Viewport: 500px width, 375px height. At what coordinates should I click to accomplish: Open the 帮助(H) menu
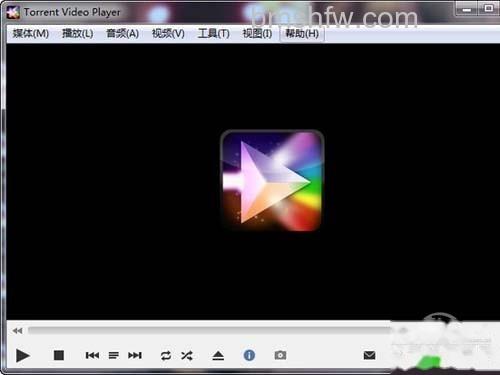(302, 33)
